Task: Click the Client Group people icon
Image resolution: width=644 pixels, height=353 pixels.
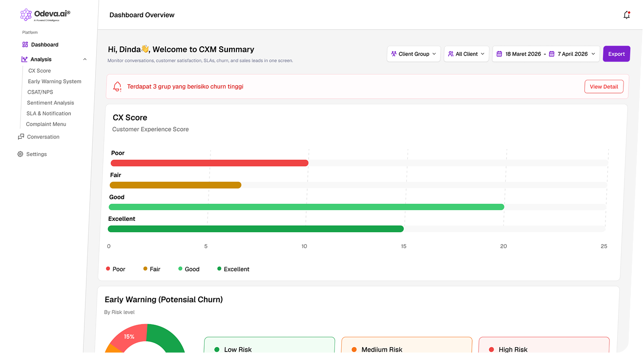Action: coord(394,54)
